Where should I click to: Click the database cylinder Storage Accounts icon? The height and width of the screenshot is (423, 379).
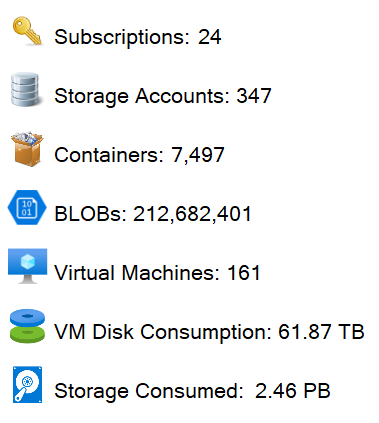coord(27,90)
